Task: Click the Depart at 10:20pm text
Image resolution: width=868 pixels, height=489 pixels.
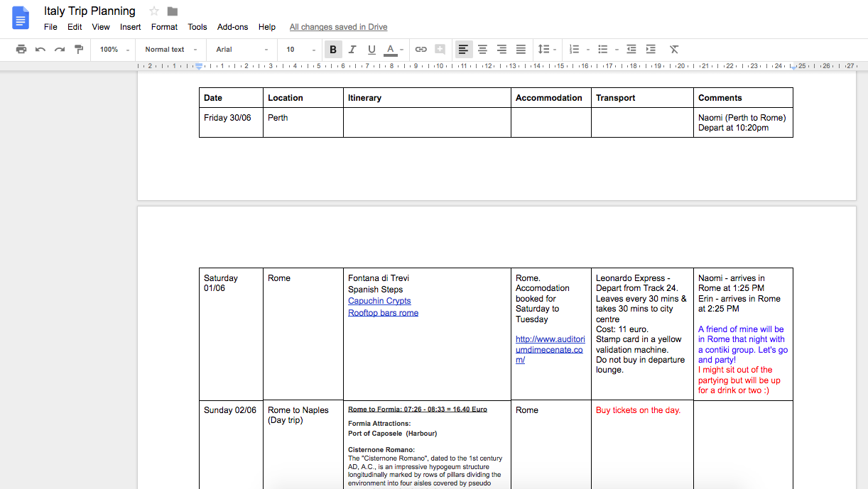Action: (733, 128)
